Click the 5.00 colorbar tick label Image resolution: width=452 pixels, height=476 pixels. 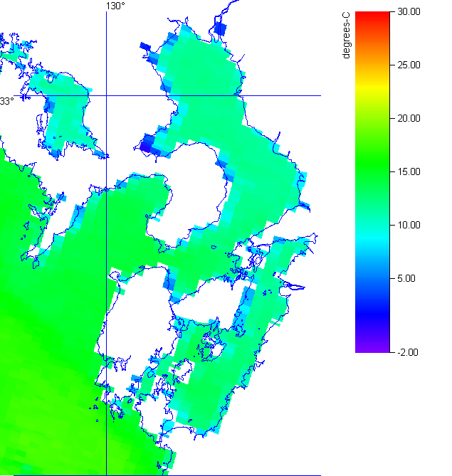coord(406,278)
